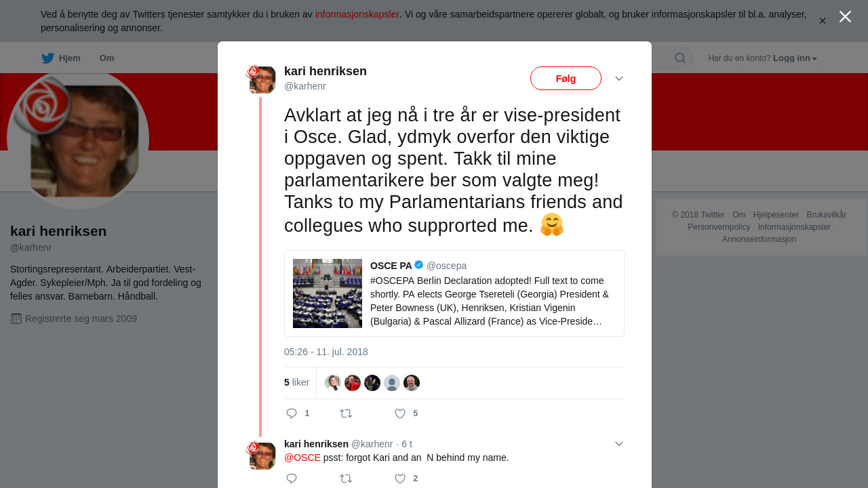Close the tweet overlay with large X
This screenshot has width=868, height=488.
pyautogui.click(x=845, y=17)
